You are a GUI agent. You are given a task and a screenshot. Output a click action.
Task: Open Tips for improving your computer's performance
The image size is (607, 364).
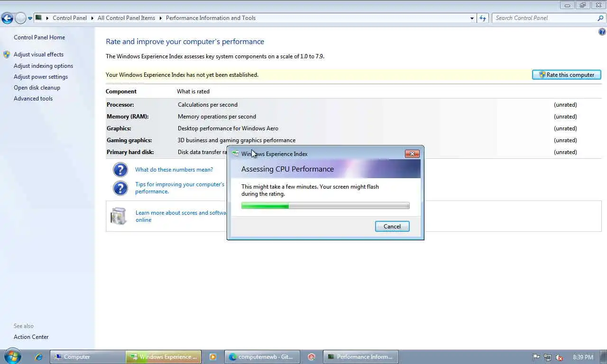(x=180, y=188)
